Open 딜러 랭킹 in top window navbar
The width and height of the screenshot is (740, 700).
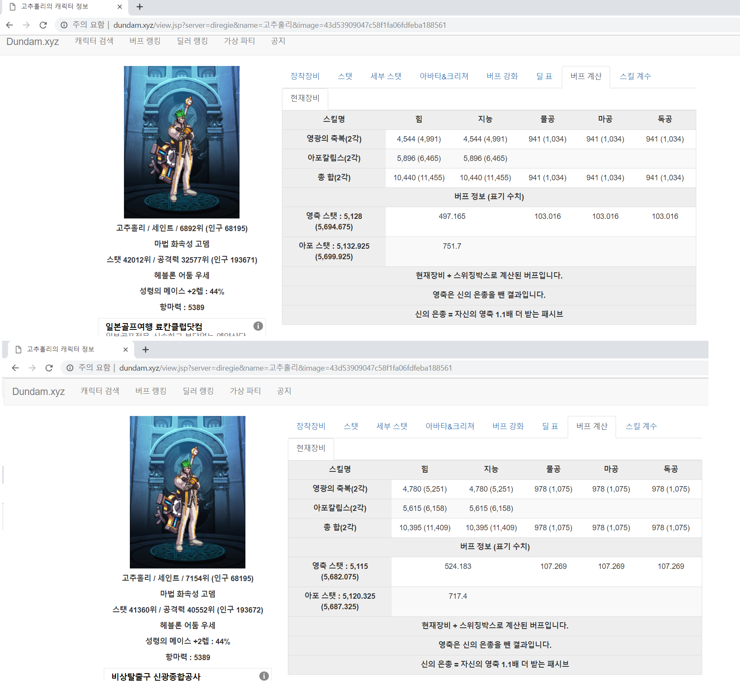tap(192, 41)
